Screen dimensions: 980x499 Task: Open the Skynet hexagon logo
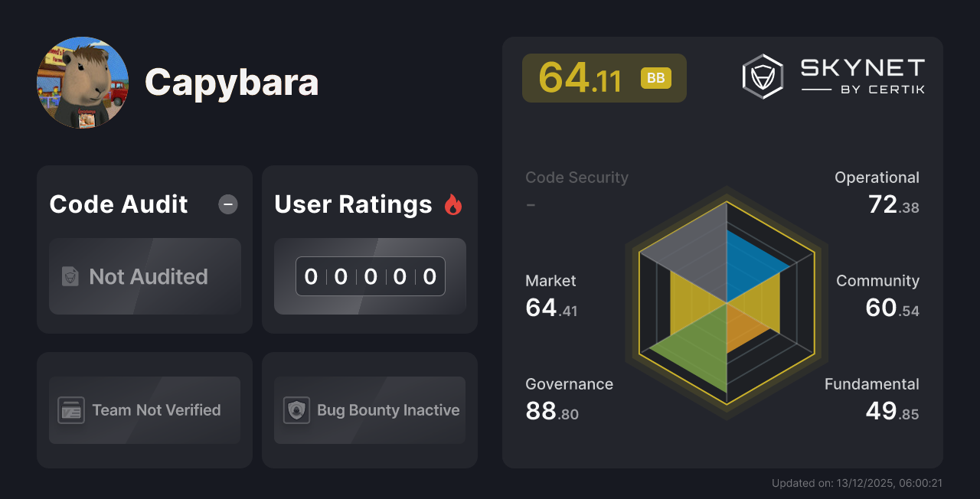(762, 75)
